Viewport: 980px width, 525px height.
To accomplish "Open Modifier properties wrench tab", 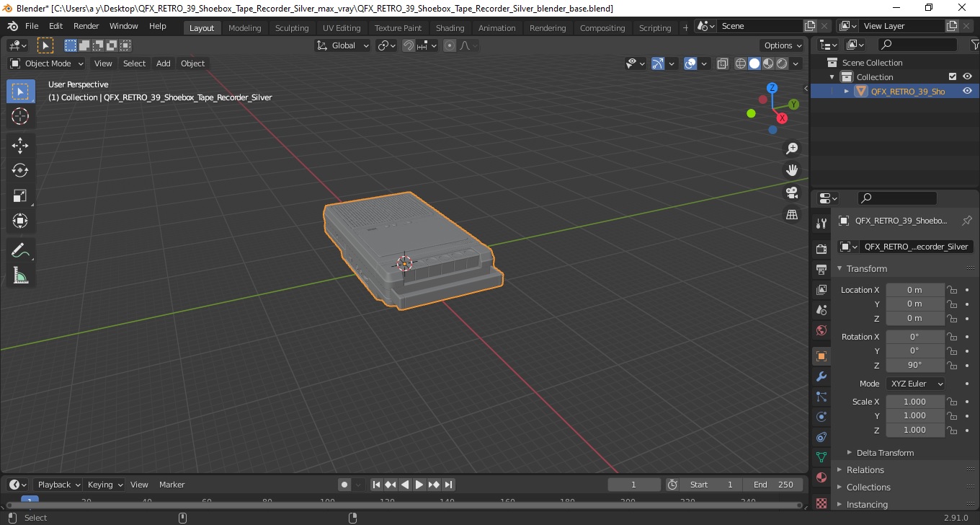I will (x=821, y=376).
